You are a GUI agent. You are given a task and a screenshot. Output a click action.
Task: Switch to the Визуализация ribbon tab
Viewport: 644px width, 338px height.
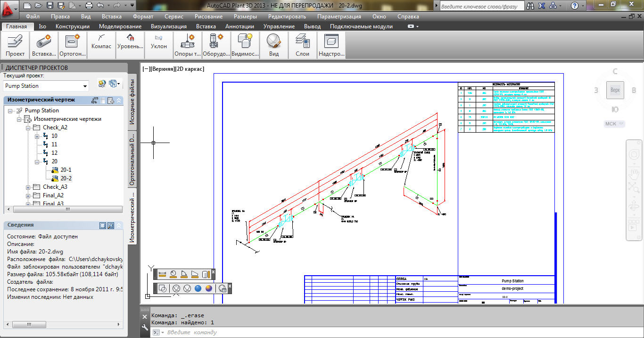(x=168, y=26)
